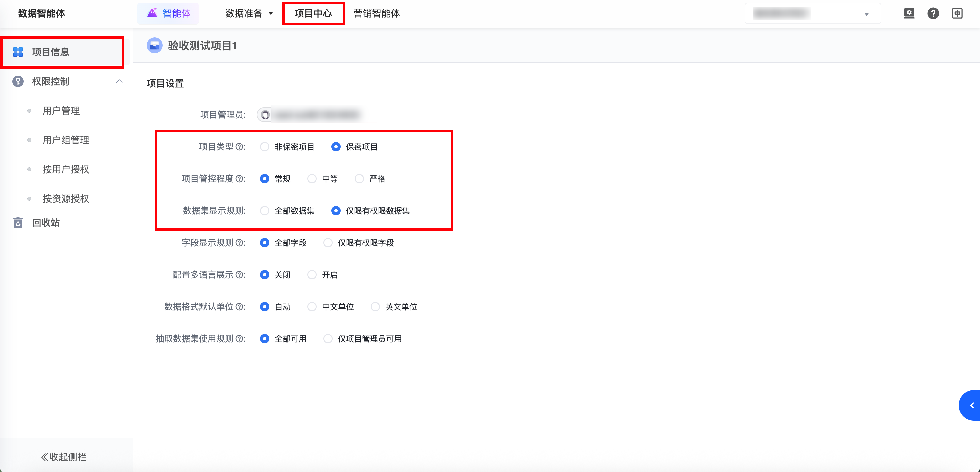Open the 回收站 recycle bin in sidebar
This screenshot has height=472, width=980.
[46, 223]
